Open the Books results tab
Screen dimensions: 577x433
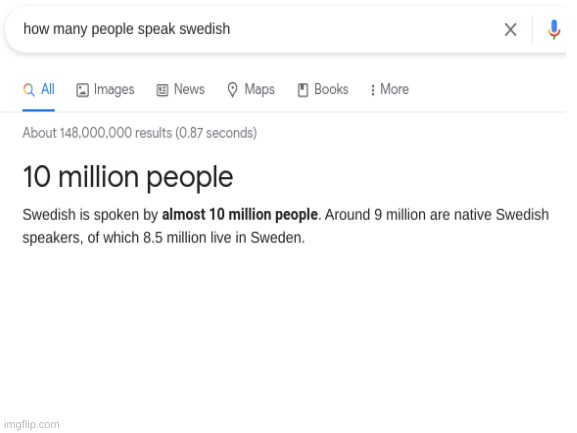coord(323,89)
